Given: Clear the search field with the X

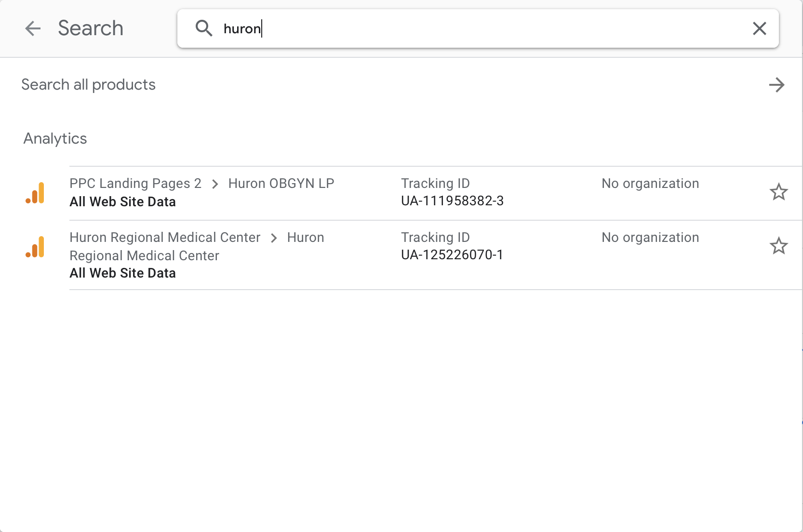Looking at the screenshot, I should pyautogui.click(x=759, y=28).
